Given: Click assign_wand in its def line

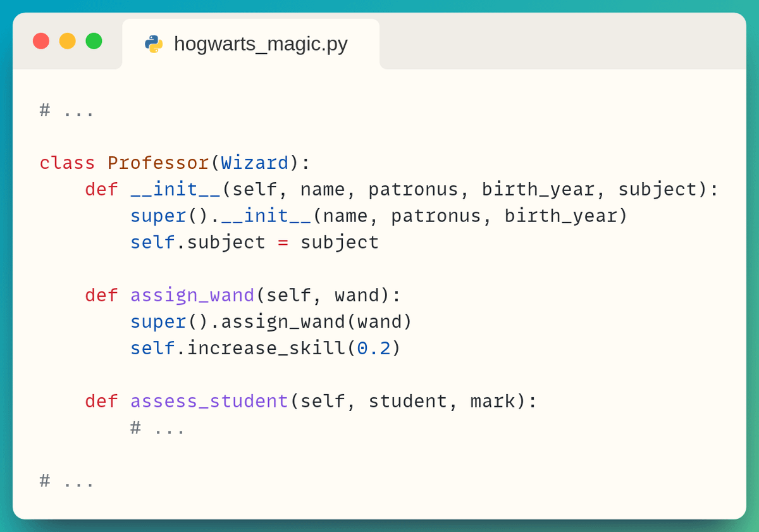Looking at the screenshot, I should [192, 295].
